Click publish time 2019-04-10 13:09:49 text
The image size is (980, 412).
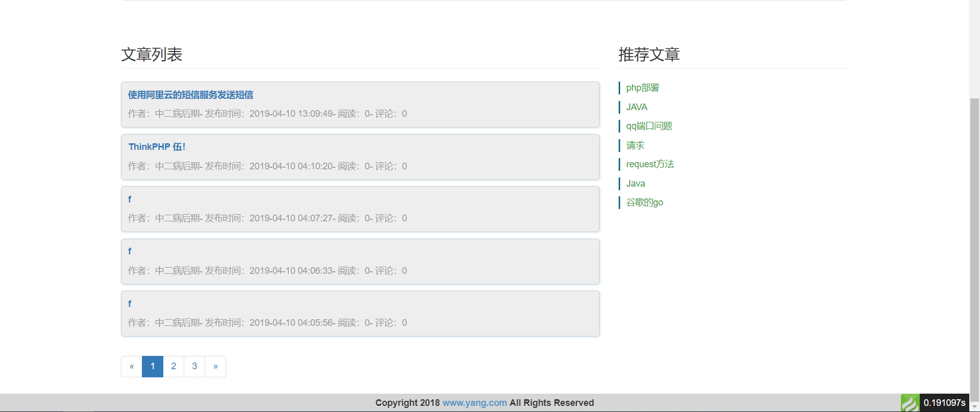click(x=291, y=114)
